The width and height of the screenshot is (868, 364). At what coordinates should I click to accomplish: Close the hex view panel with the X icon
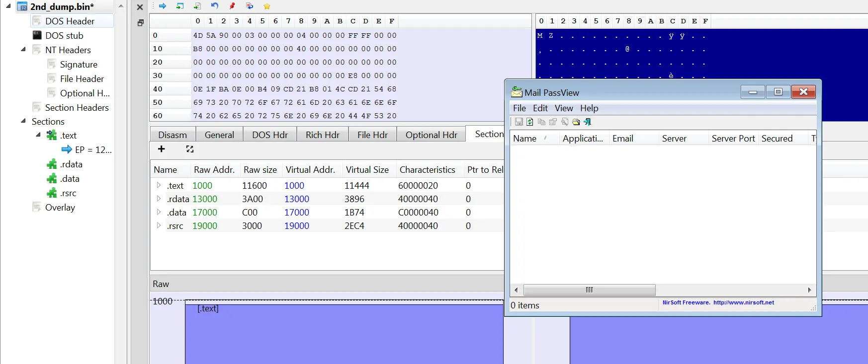point(140,7)
